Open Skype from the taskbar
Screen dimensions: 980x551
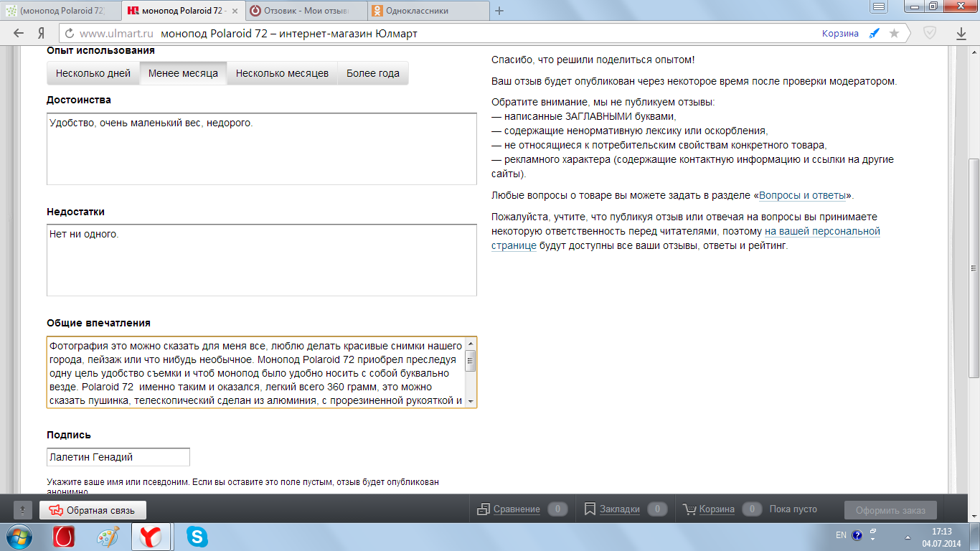click(197, 537)
